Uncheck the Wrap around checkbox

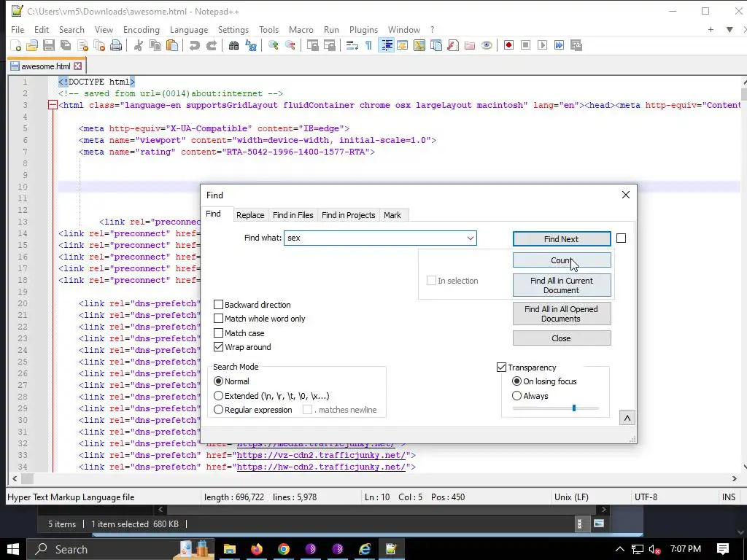[218, 347]
